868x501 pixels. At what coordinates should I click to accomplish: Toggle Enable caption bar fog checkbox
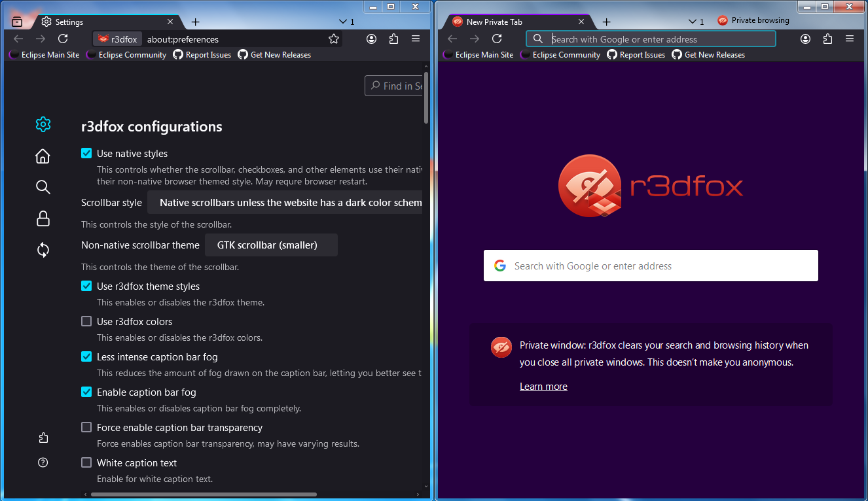(x=86, y=392)
